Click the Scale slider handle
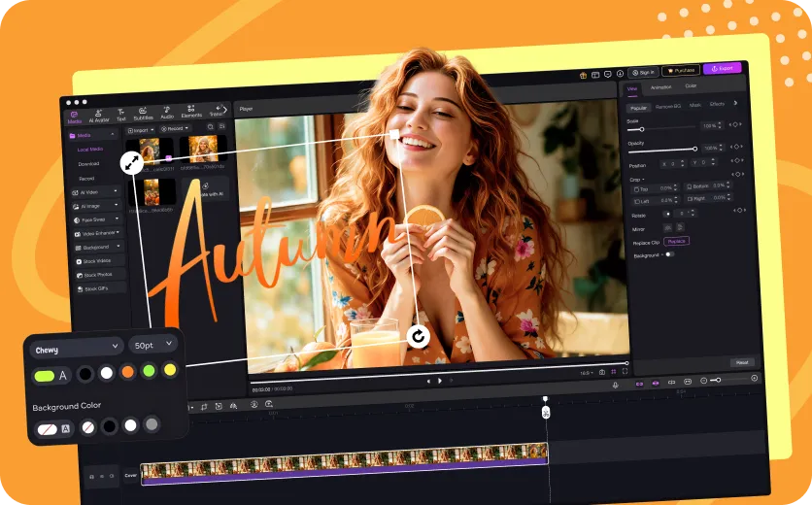This screenshot has width=812, height=505. (642, 129)
